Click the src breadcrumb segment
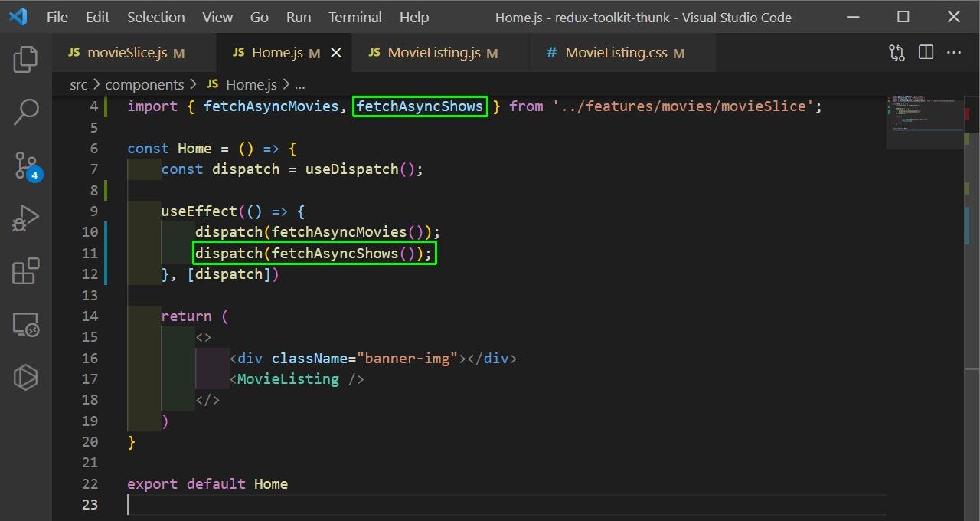 pyautogui.click(x=79, y=84)
